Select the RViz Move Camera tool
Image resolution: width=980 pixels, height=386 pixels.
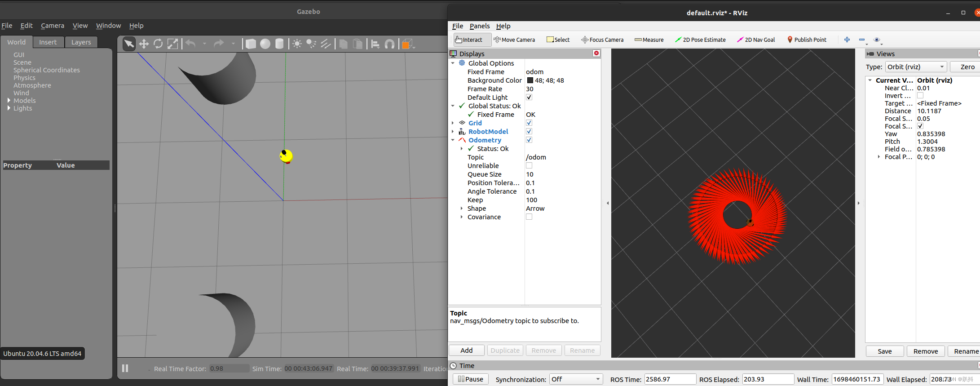514,40
